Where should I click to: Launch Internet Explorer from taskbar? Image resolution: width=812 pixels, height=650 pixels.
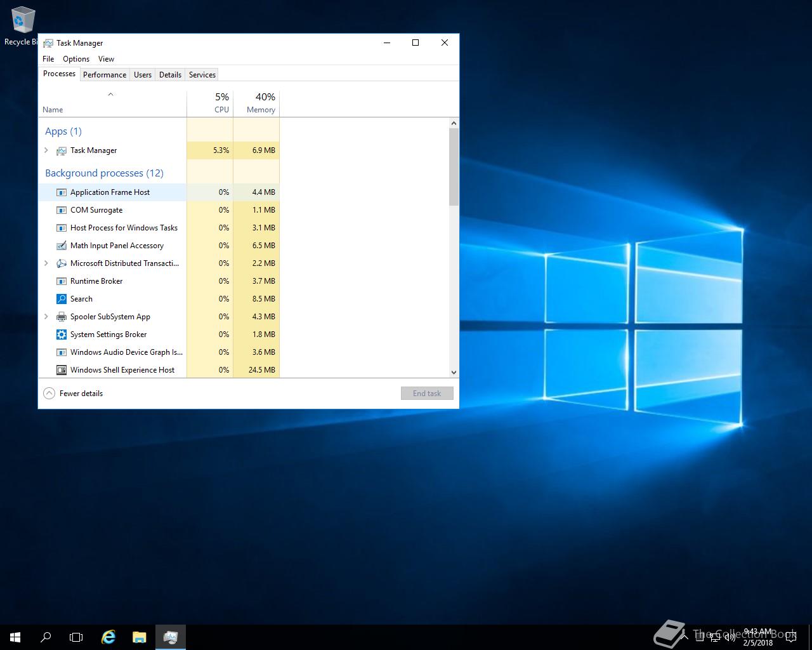pyautogui.click(x=109, y=637)
